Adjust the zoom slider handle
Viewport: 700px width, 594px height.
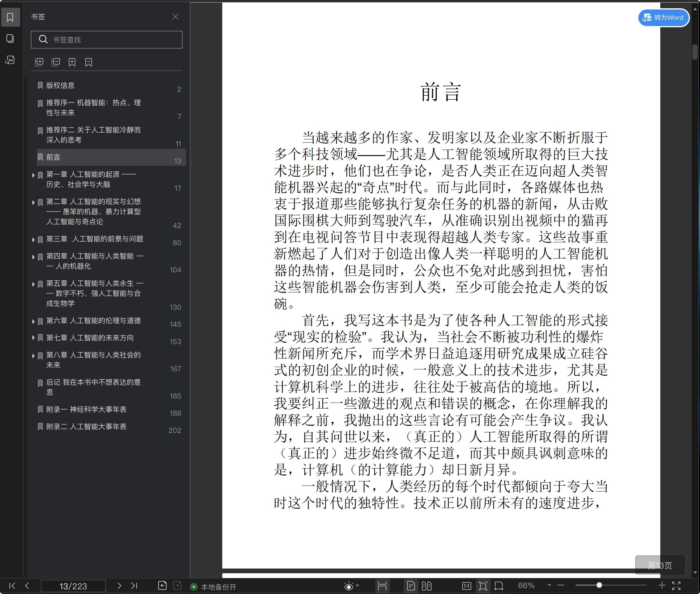[x=599, y=585]
